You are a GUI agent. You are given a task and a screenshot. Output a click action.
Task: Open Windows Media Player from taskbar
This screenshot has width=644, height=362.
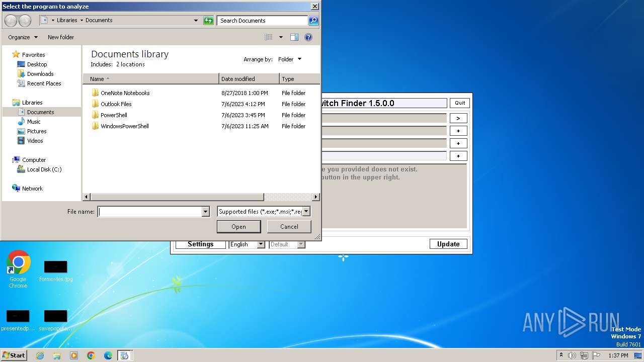click(74, 355)
